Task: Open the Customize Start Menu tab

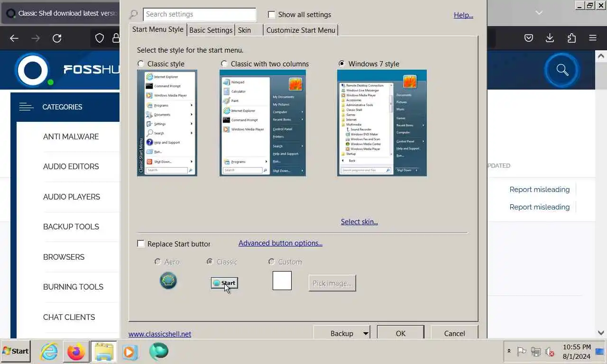Action: (301, 30)
